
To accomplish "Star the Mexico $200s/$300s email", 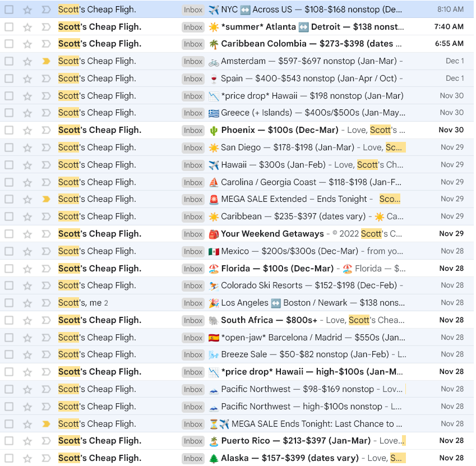I will (27, 251).
